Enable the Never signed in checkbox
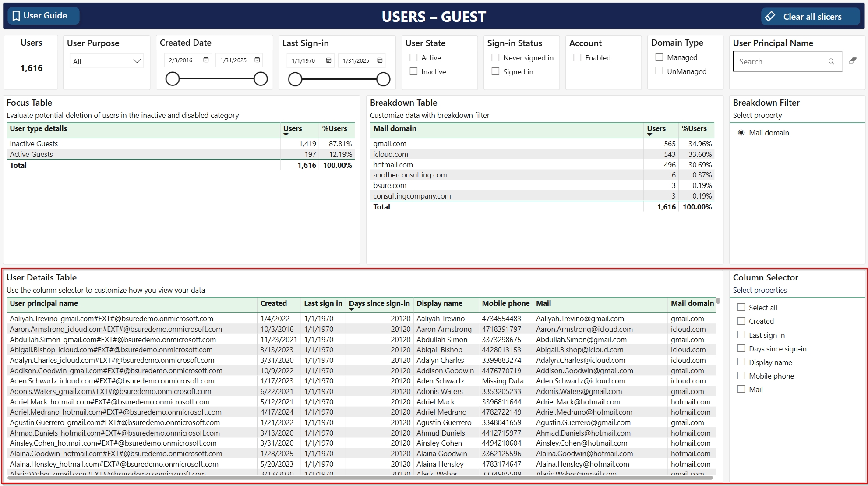This screenshot has height=486, width=868. click(495, 58)
